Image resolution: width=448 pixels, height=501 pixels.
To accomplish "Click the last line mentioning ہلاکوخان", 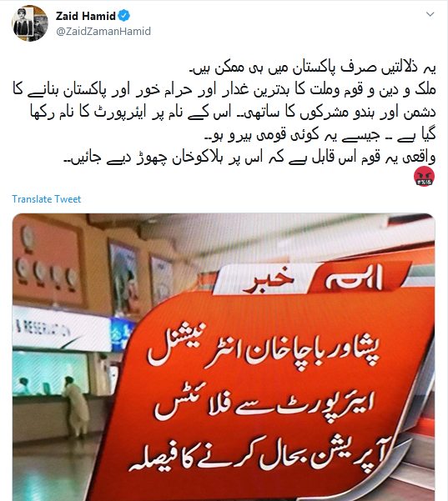I will click(x=249, y=158).
